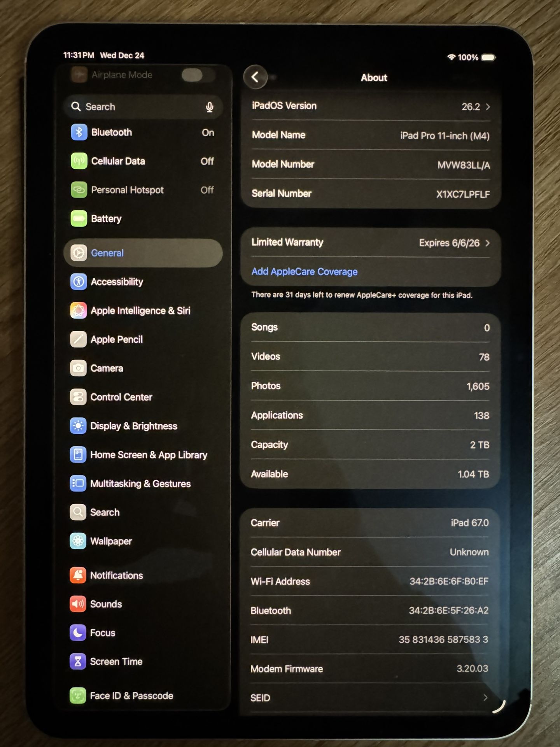This screenshot has width=560, height=747.
Task: Tap the Accessibility icon
Action: coord(79,282)
